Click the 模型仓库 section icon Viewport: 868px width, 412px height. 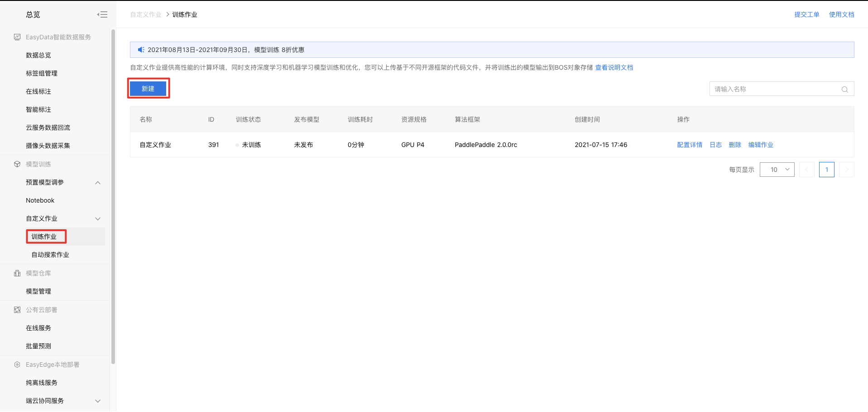17,273
